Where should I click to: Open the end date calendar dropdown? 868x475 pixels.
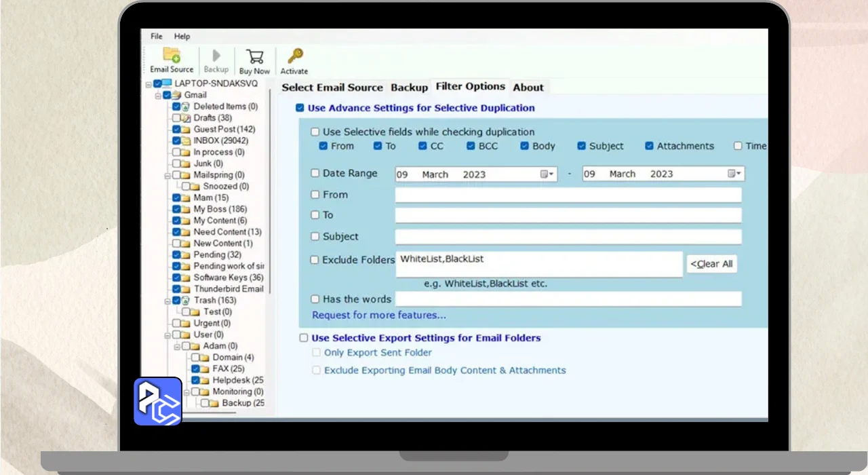click(x=735, y=174)
